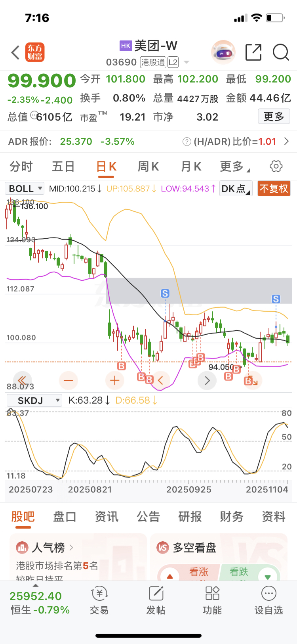Tap the HK market badge

tap(126, 46)
